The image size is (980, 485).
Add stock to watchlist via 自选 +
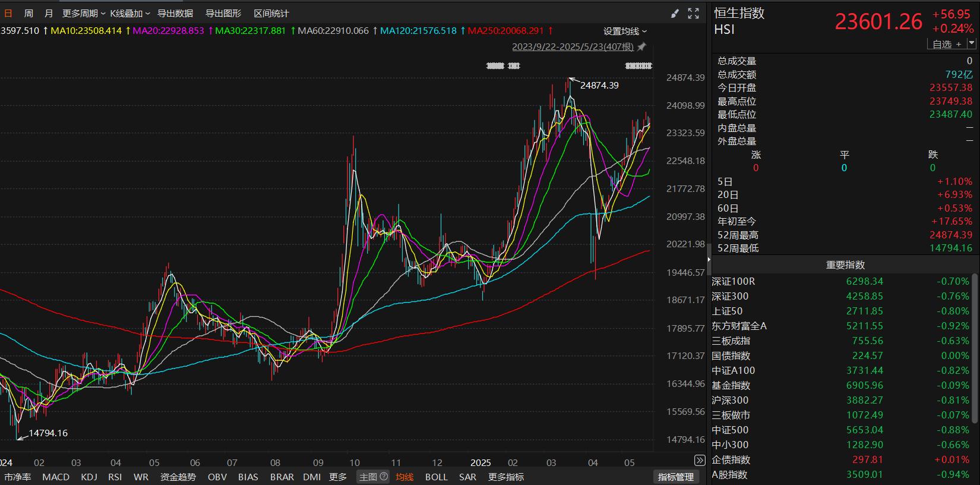[946, 44]
